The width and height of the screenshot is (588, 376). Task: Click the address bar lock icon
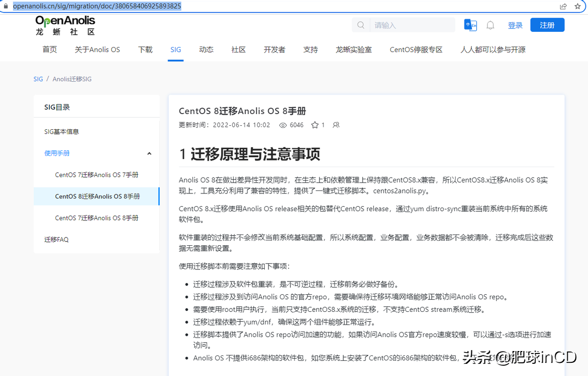click(x=6, y=6)
